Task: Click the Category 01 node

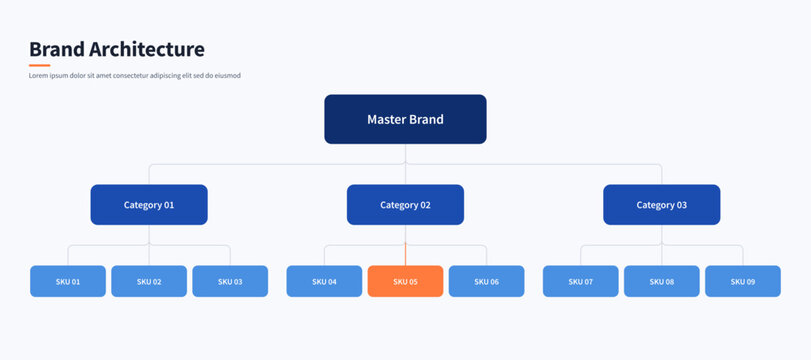Action: coord(149,205)
